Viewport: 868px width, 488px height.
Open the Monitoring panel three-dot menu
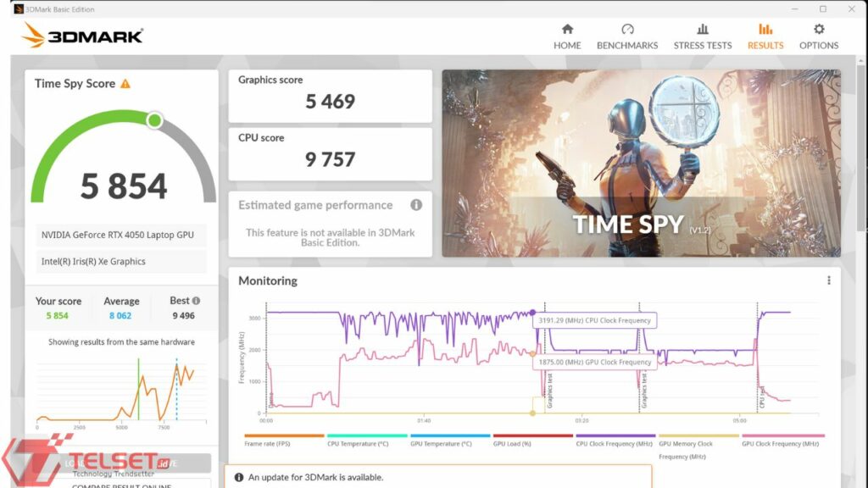coord(828,280)
